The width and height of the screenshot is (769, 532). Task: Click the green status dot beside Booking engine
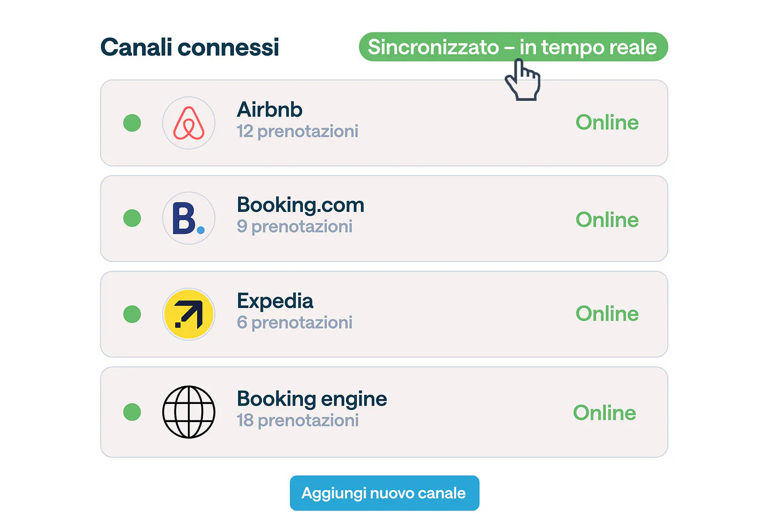(132, 412)
